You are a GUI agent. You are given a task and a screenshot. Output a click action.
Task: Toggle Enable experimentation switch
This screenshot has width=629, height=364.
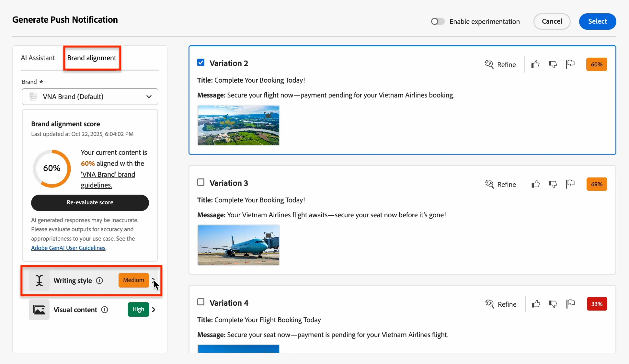point(438,21)
